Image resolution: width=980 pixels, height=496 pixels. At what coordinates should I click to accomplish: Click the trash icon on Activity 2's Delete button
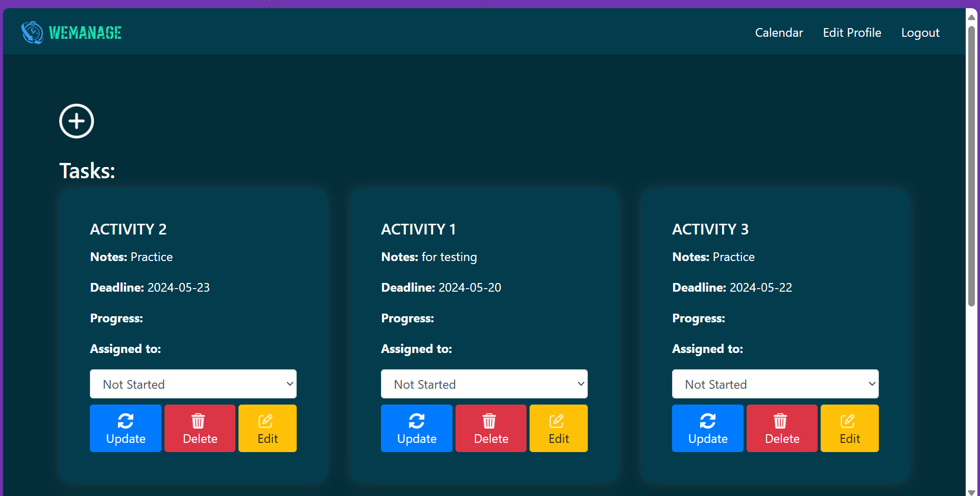(198, 420)
